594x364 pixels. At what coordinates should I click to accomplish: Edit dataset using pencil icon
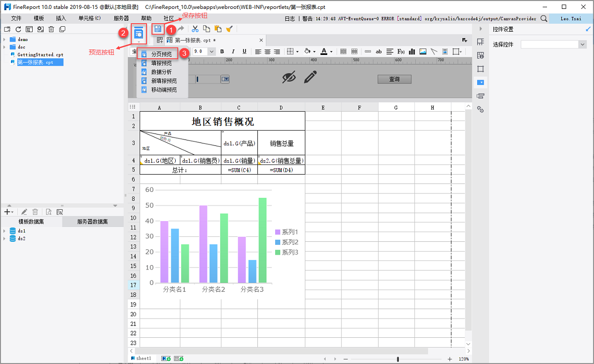24,212
